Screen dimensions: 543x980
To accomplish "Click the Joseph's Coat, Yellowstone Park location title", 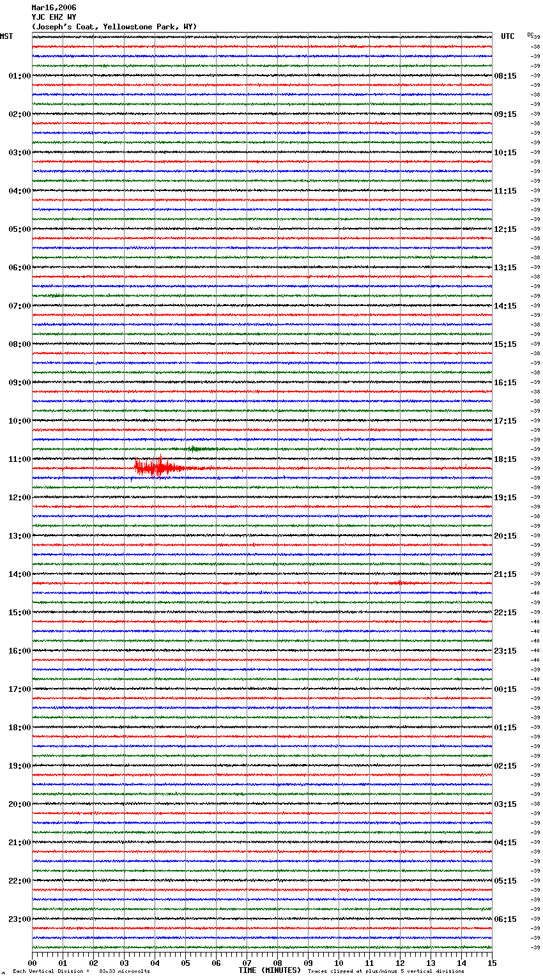I will (x=114, y=27).
